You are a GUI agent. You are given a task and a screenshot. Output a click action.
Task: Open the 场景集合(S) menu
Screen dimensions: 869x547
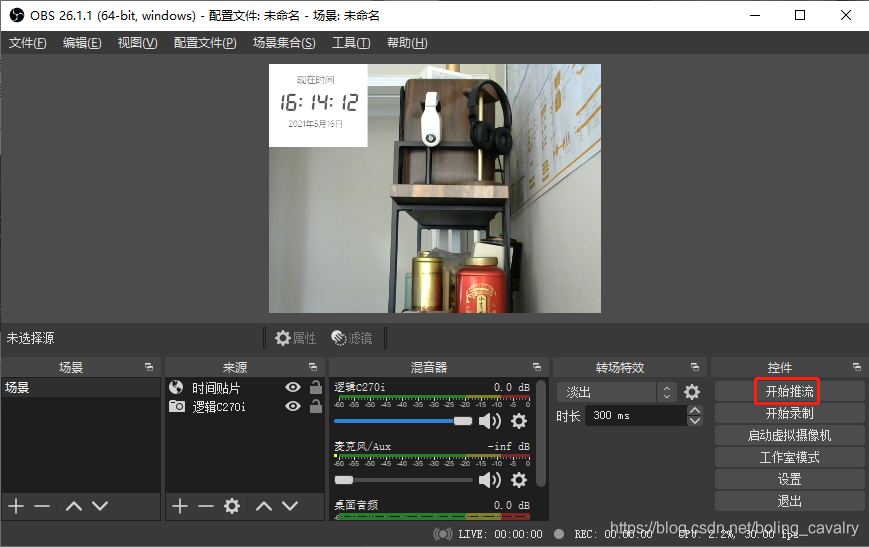(x=284, y=43)
